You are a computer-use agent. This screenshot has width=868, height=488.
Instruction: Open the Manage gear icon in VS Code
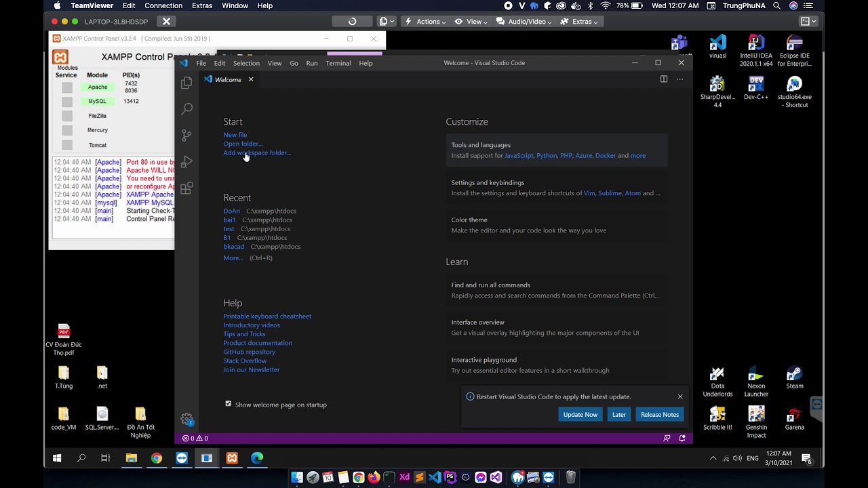[x=186, y=419]
